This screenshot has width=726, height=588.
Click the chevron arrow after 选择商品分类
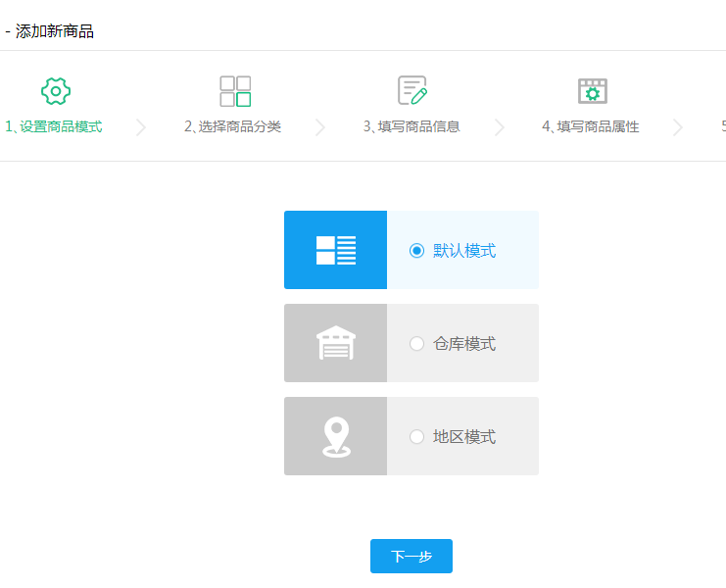pyautogui.click(x=320, y=127)
